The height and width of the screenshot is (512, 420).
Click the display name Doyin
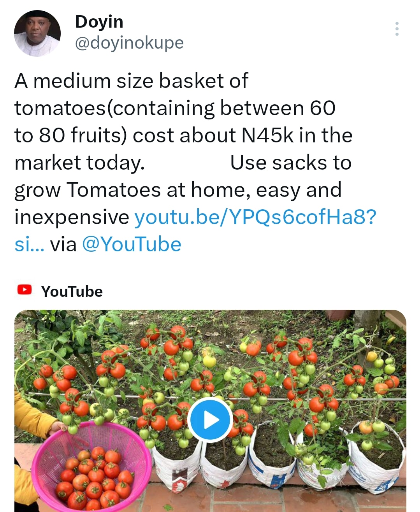click(x=99, y=22)
